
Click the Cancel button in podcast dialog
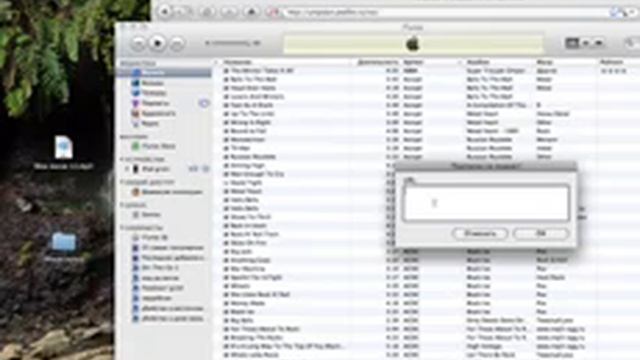tap(480, 233)
